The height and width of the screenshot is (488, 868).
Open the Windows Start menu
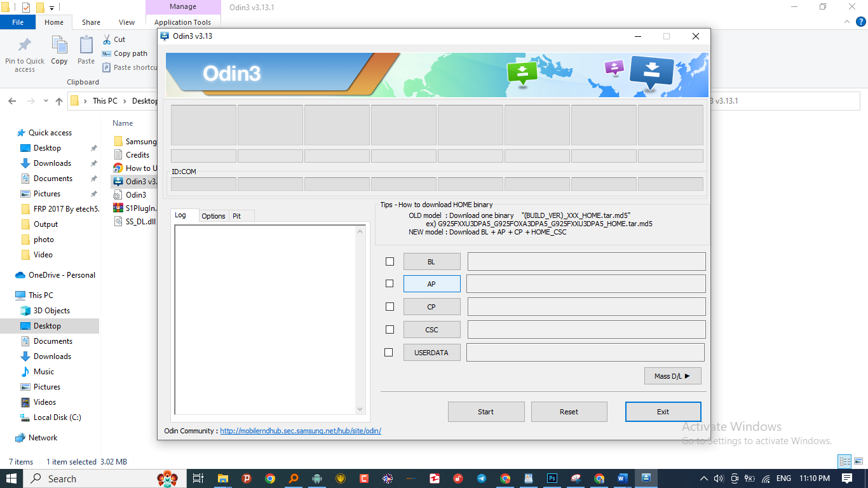point(12,478)
